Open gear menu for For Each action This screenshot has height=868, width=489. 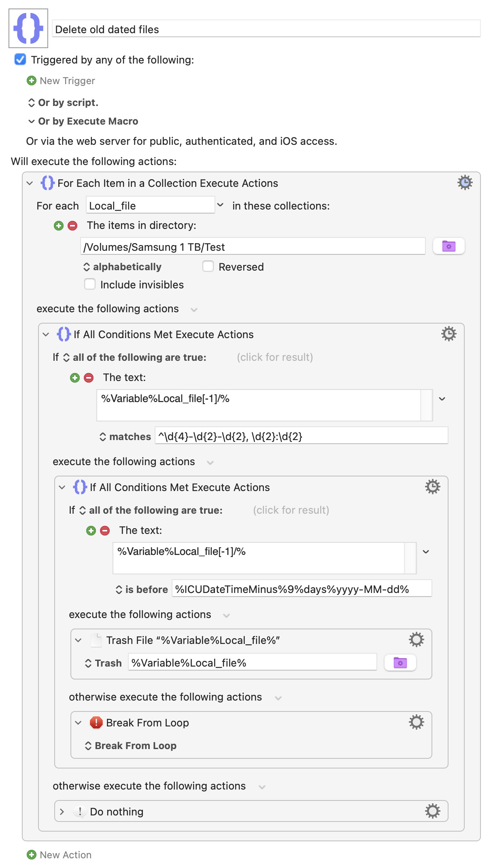(465, 183)
